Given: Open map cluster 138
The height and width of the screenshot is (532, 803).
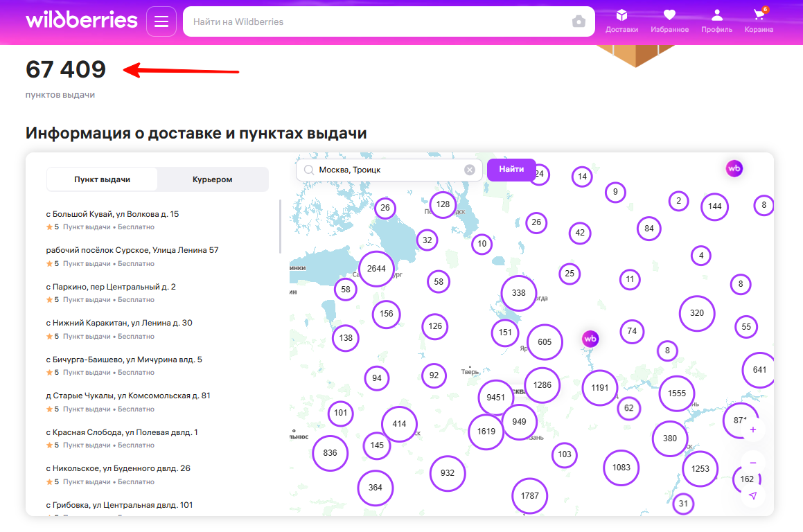Looking at the screenshot, I should click(346, 338).
